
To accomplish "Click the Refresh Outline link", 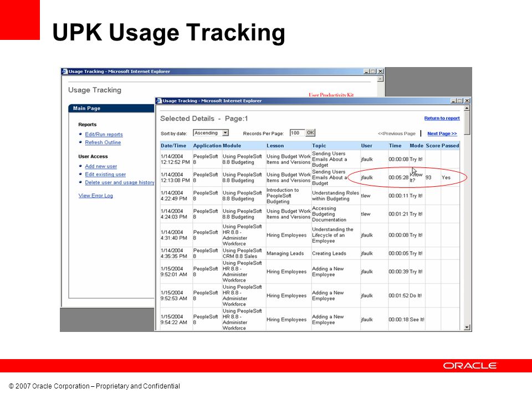I will 103,142.
